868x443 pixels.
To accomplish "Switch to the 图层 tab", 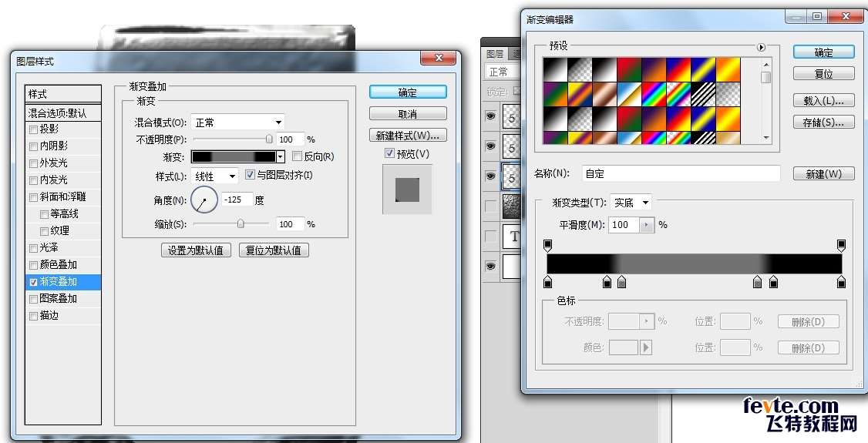I will (x=495, y=54).
